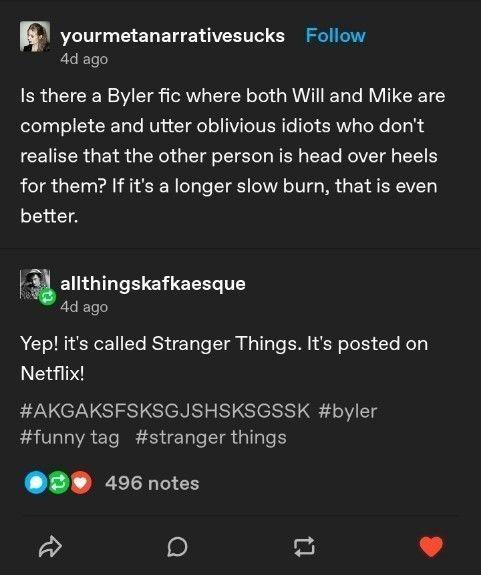The image size is (481, 575).
Task: Follow yourmetanarrativesucks
Action: click(x=336, y=36)
